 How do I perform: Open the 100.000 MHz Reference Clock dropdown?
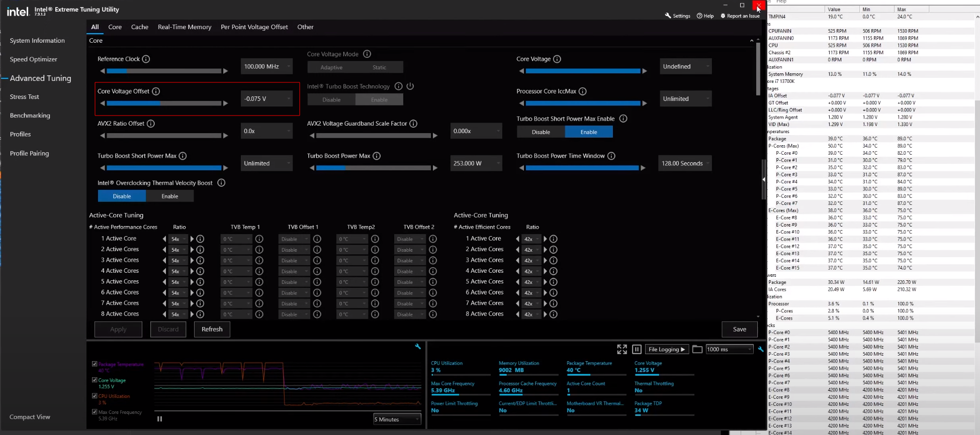point(266,66)
